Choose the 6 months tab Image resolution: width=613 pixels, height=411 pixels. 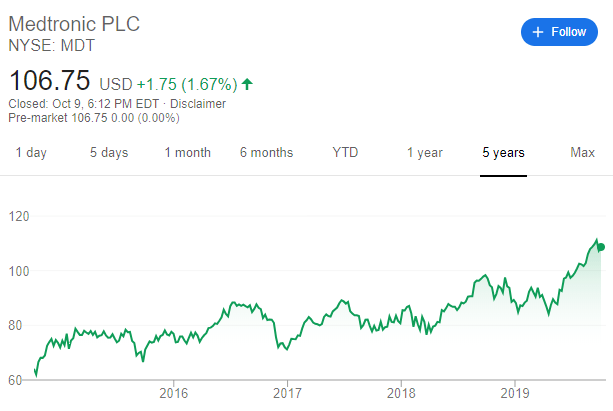[266, 153]
